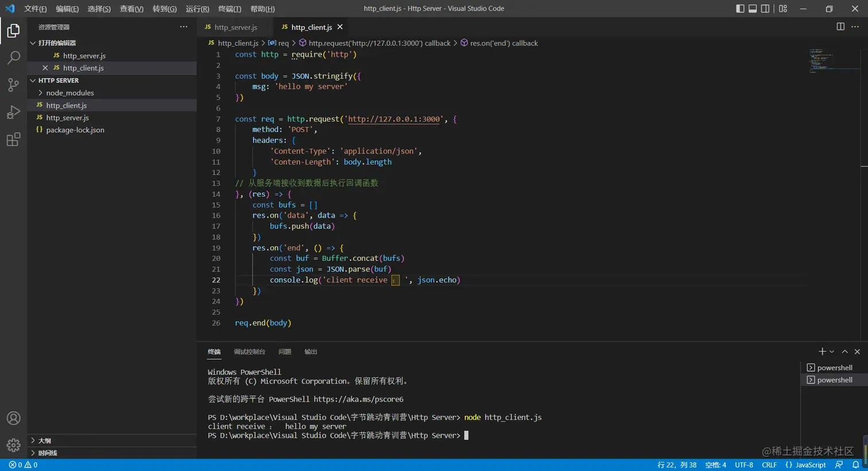Open the Go menu
The image size is (868, 471).
[x=165, y=9]
